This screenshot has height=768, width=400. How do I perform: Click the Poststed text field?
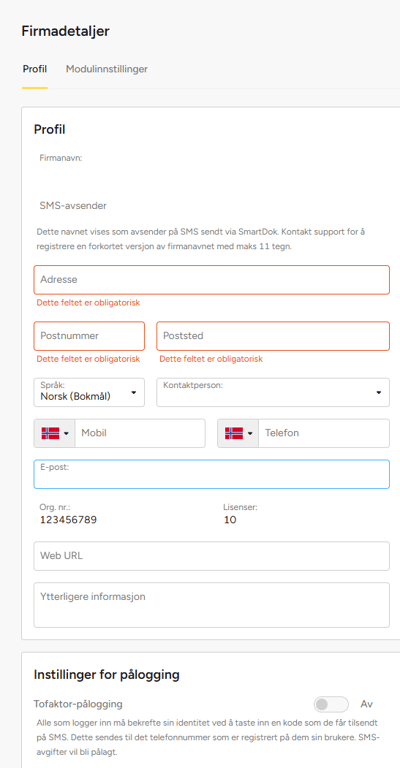click(273, 336)
